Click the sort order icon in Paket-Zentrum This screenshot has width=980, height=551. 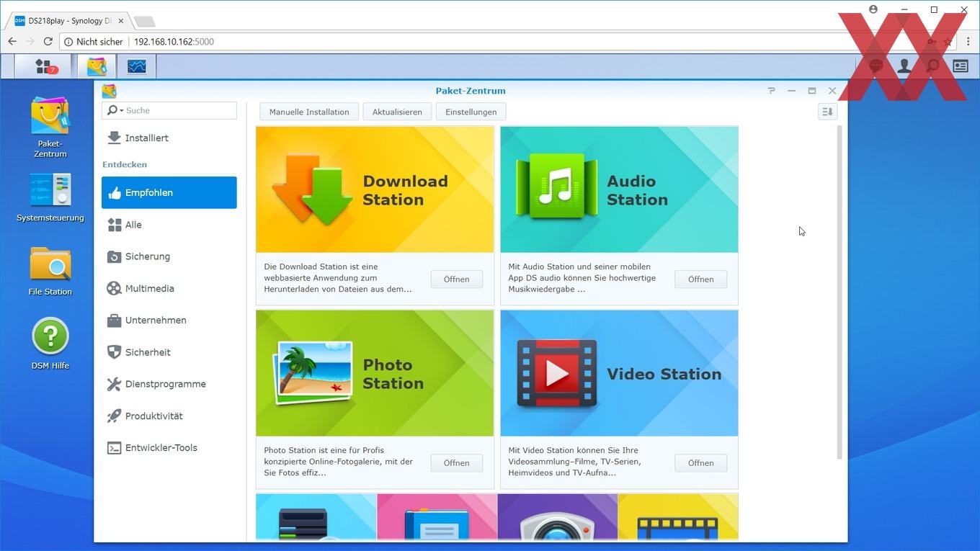tap(827, 112)
